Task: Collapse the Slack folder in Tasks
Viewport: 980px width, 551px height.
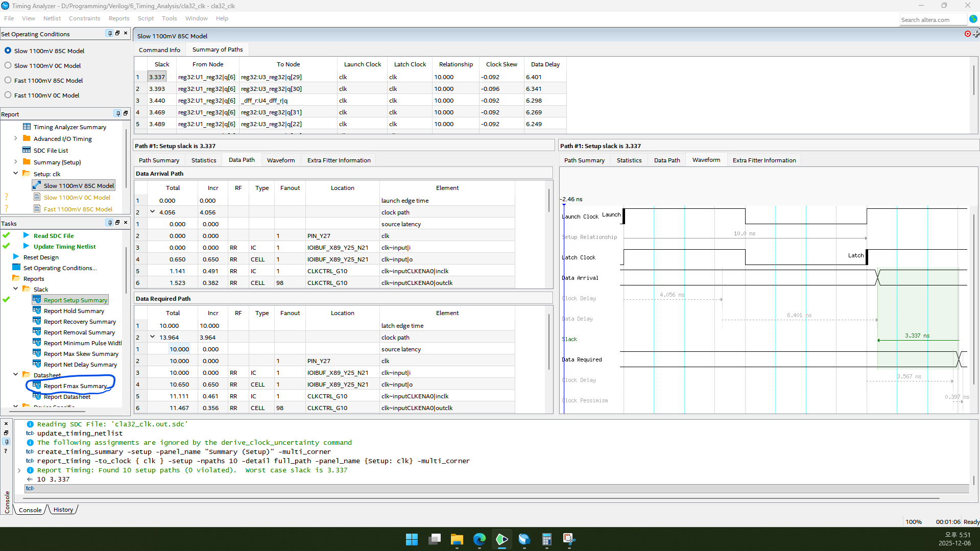Action: click(15, 289)
